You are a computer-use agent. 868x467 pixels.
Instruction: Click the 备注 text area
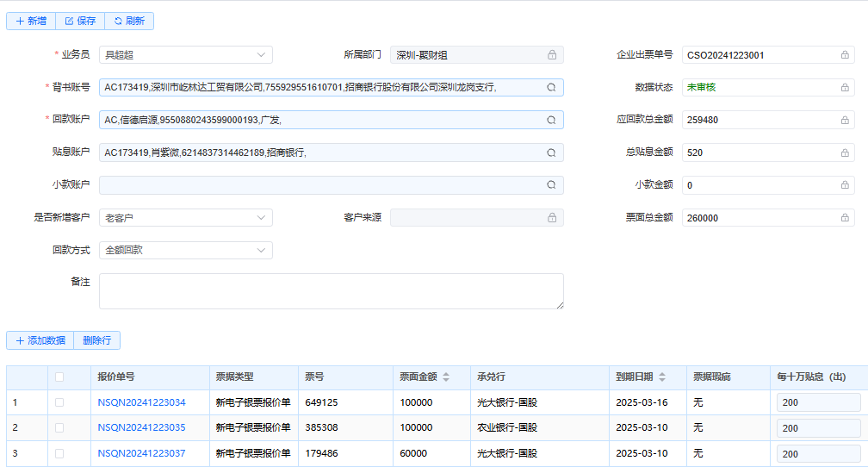click(x=332, y=291)
